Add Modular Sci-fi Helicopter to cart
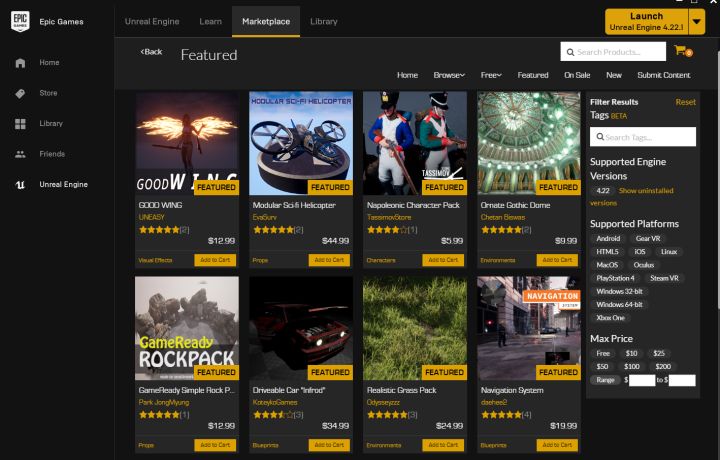Viewport: 720px width, 460px height. click(329, 260)
